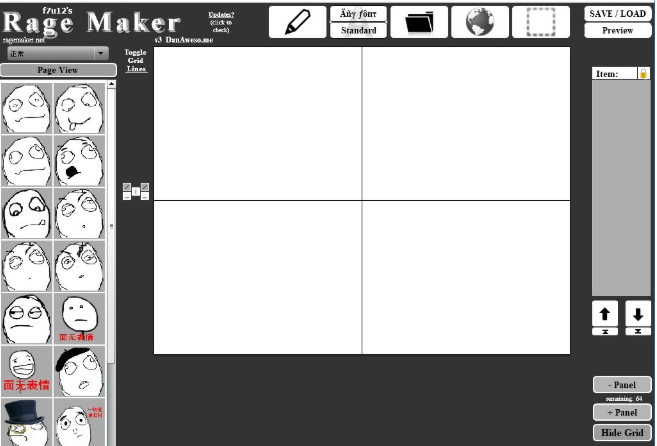Select the pencil drawing tool
Screen dimensions: 657x446
click(297, 22)
